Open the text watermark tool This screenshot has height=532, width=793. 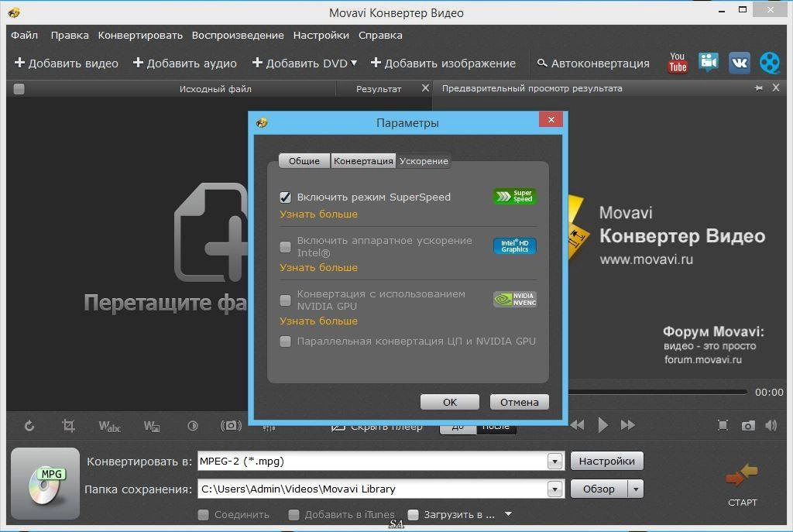[109, 427]
